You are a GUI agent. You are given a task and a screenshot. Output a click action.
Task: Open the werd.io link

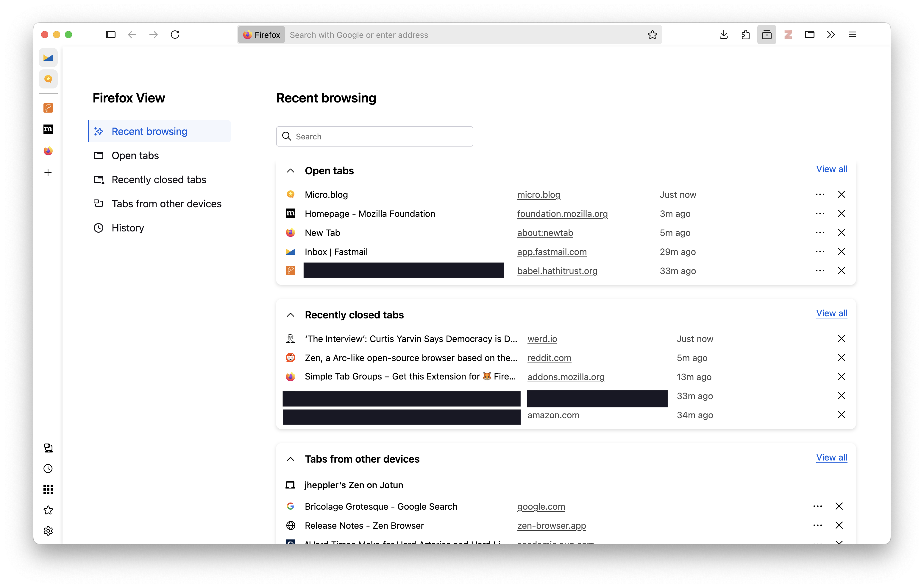pyautogui.click(x=542, y=339)
